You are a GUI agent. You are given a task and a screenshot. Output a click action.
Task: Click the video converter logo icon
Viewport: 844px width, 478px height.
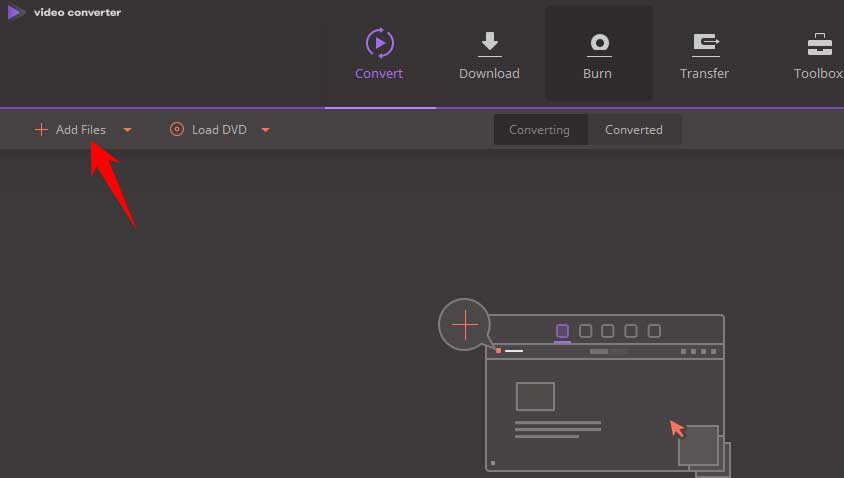pyautogui.click(x=16, y=12)
